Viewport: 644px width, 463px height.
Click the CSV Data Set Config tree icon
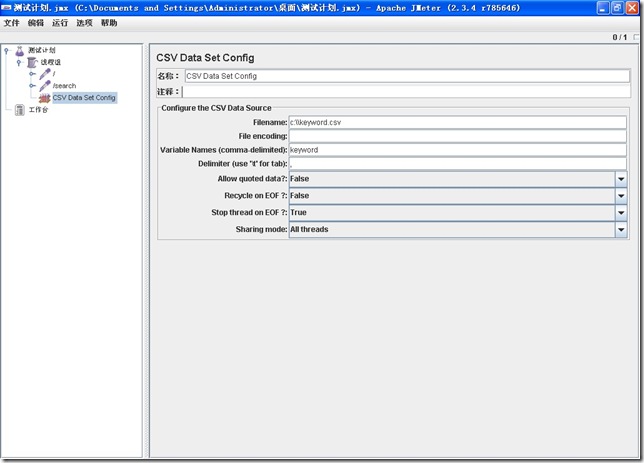(x=45, y=98)
